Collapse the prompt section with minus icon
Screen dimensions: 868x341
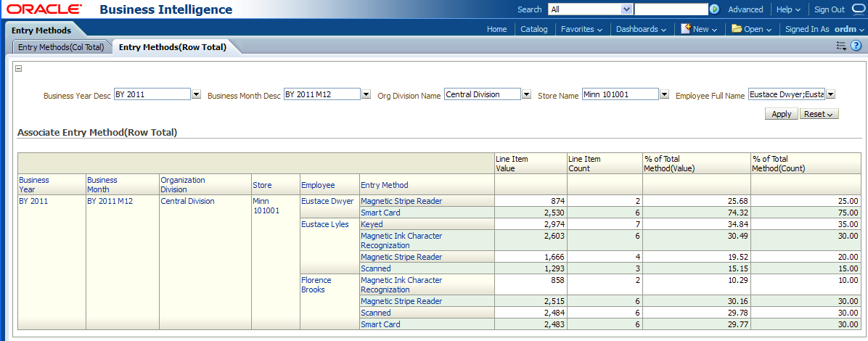[19, 69]
